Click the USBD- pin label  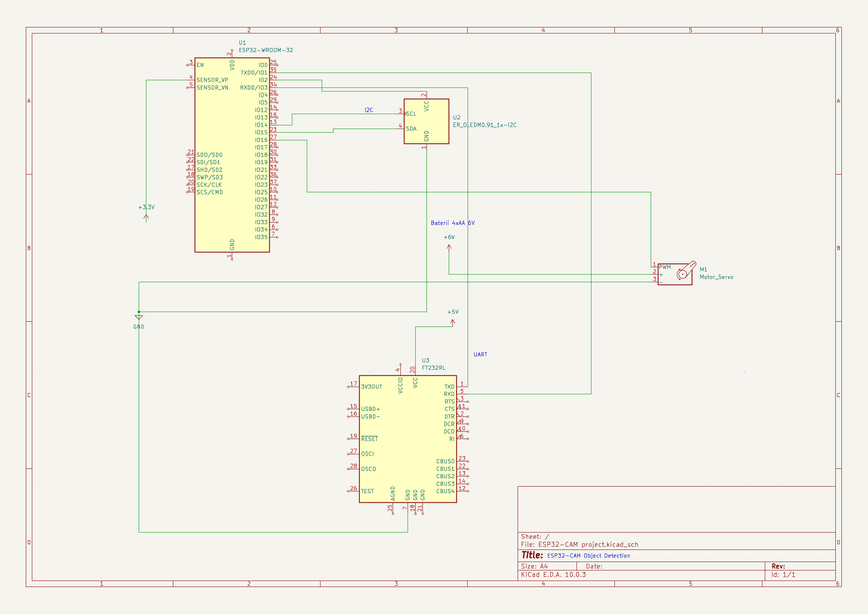coord(371,416)
